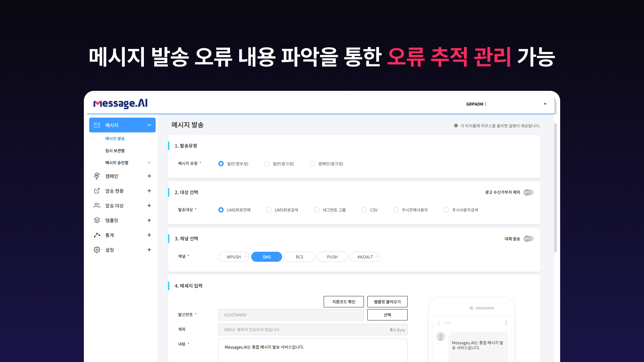The width and height of the screenshot is (644, 362).
Task: Open 임시 보관함 menu item
Action: [x=115, y=150]
